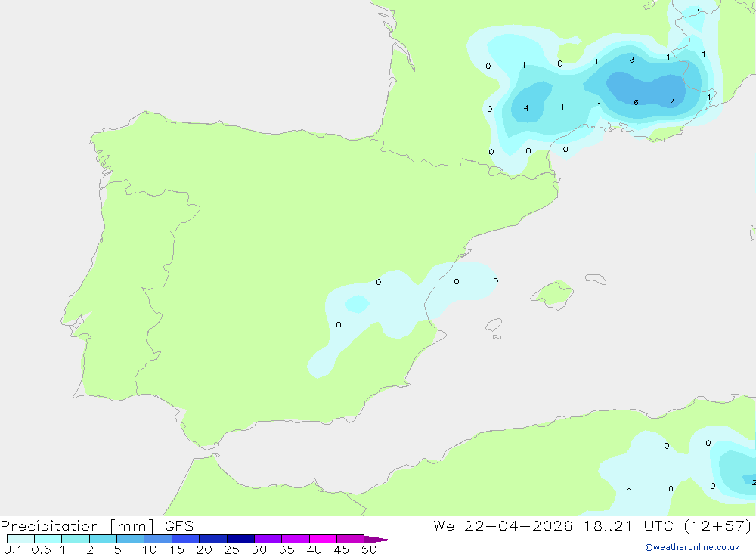This screenshot has height=554, width=756.
Task: Click the 2–5 mm legend color box
Action: (103, 539)
